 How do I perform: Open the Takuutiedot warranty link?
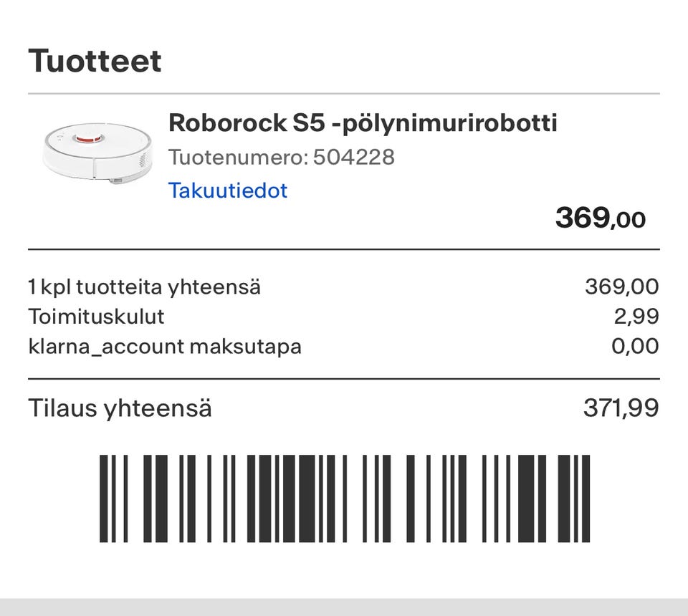227,191
